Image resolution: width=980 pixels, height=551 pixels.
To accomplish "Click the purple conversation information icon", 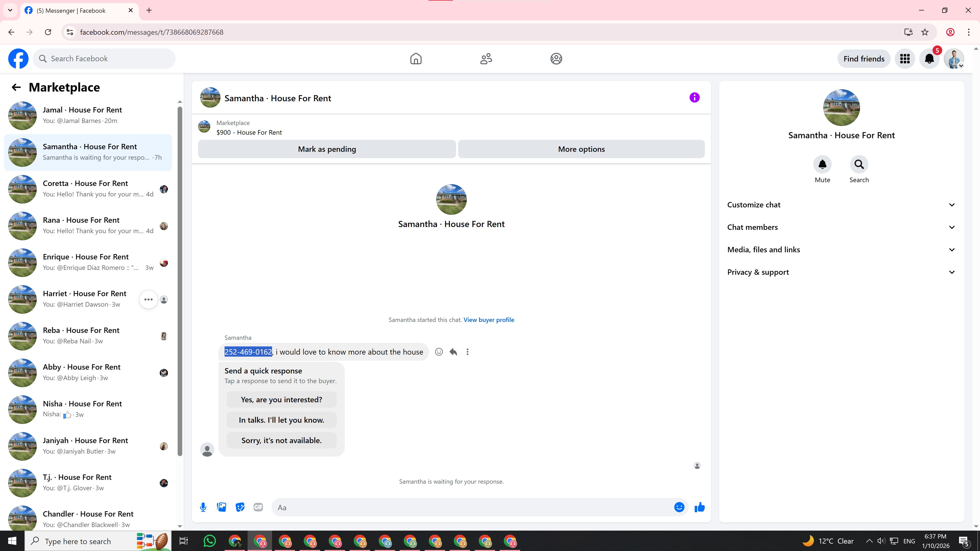I will tap(694, 98).
